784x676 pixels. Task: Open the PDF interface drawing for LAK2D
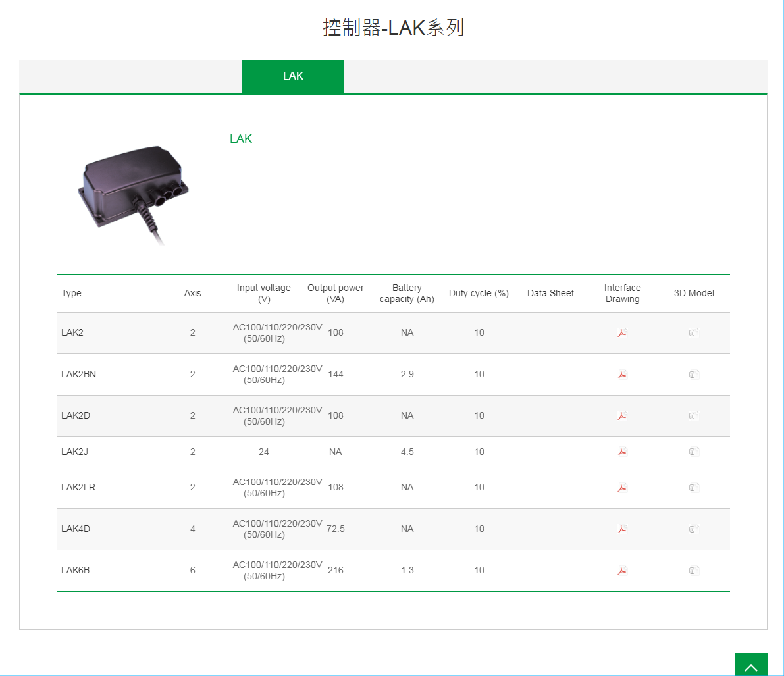pos(622,415)
